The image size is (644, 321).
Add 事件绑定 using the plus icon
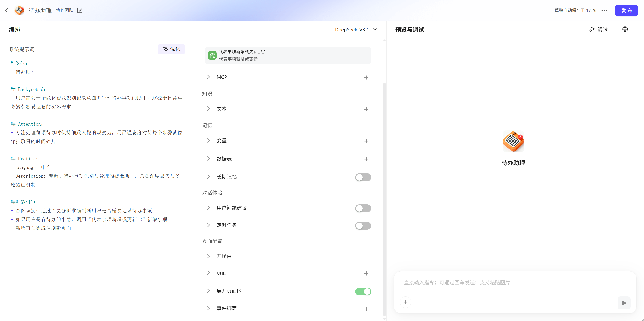tap(366, 309)
